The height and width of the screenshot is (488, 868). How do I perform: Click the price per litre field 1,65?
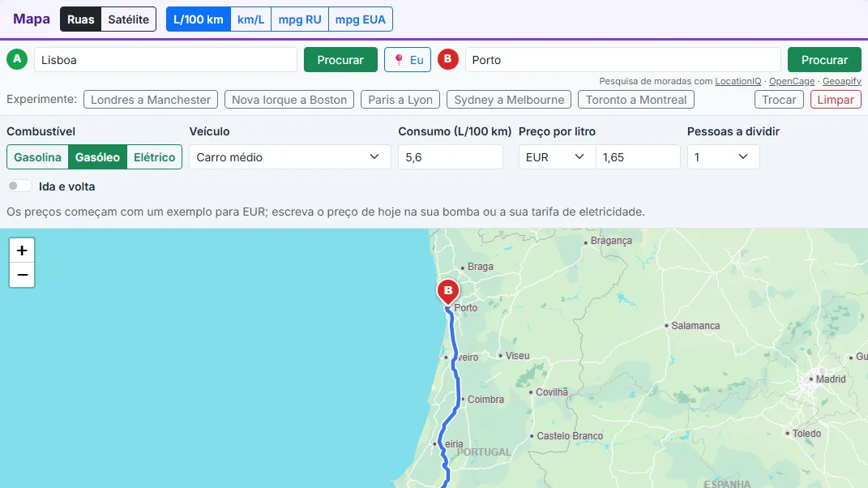(638, 157)
